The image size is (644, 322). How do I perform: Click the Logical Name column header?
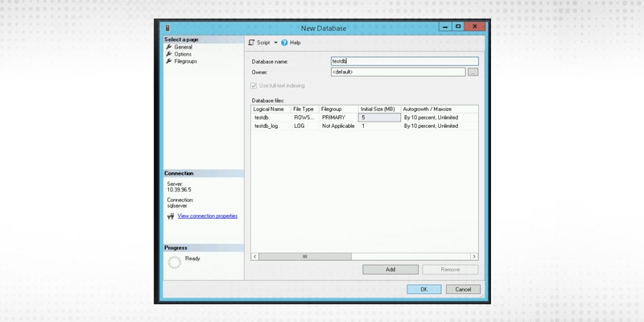(270, 109)
